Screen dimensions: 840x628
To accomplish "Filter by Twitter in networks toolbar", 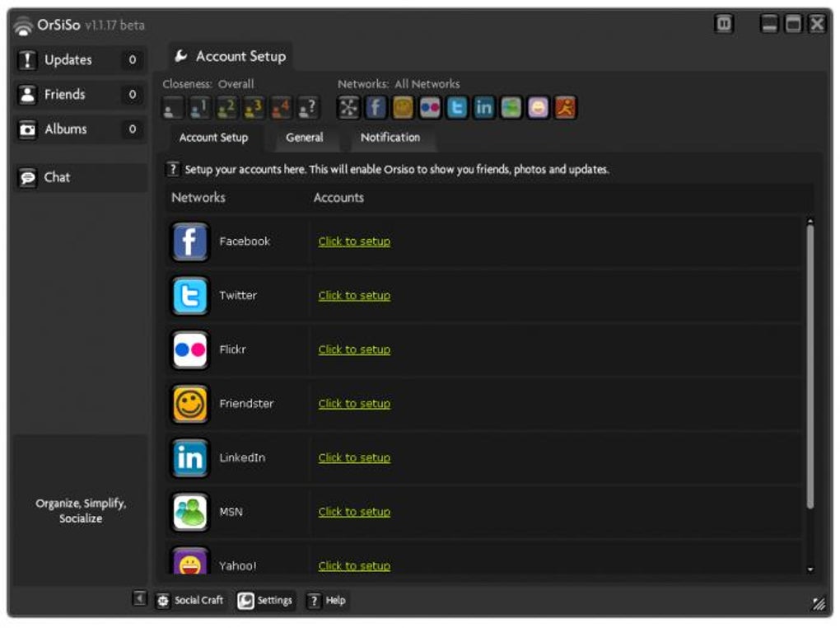I will (x=457, y=108).
